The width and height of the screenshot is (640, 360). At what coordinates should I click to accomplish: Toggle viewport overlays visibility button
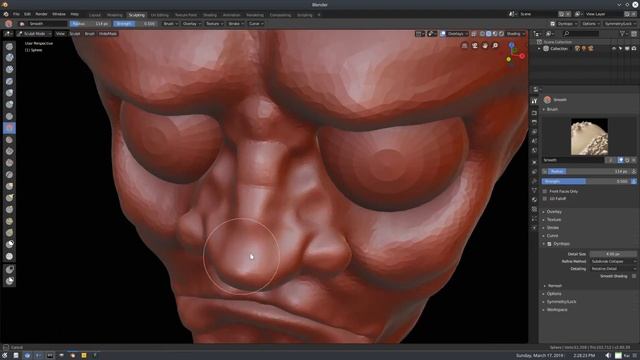coord(443,34)
